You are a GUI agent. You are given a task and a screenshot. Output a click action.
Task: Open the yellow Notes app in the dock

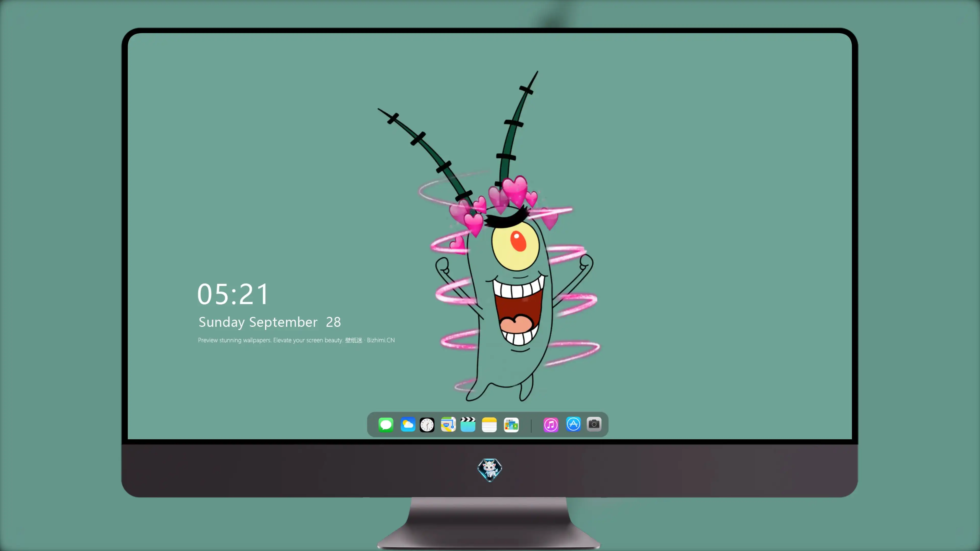[x=489, y=425]
